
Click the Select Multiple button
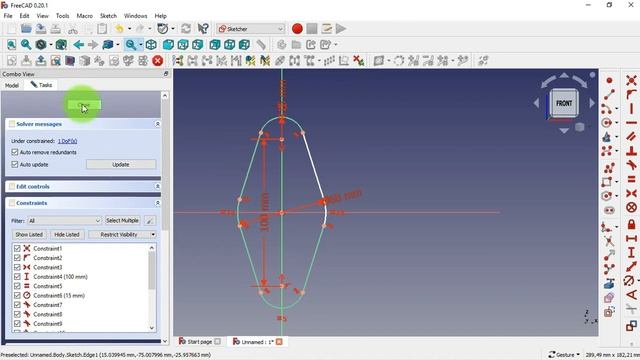click(x=122, y=220)
